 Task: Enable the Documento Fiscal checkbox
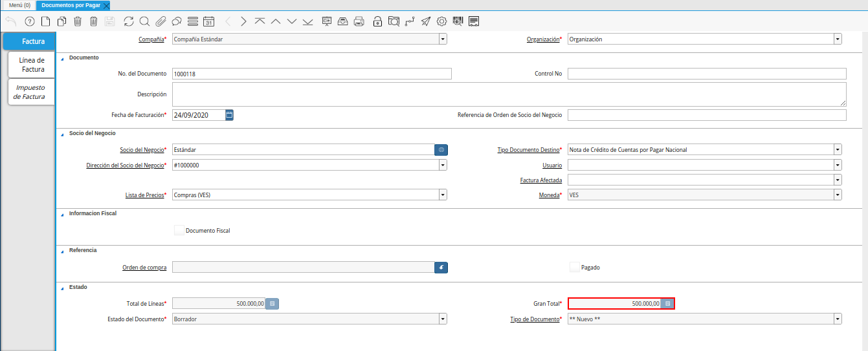(x=179, y=230)
